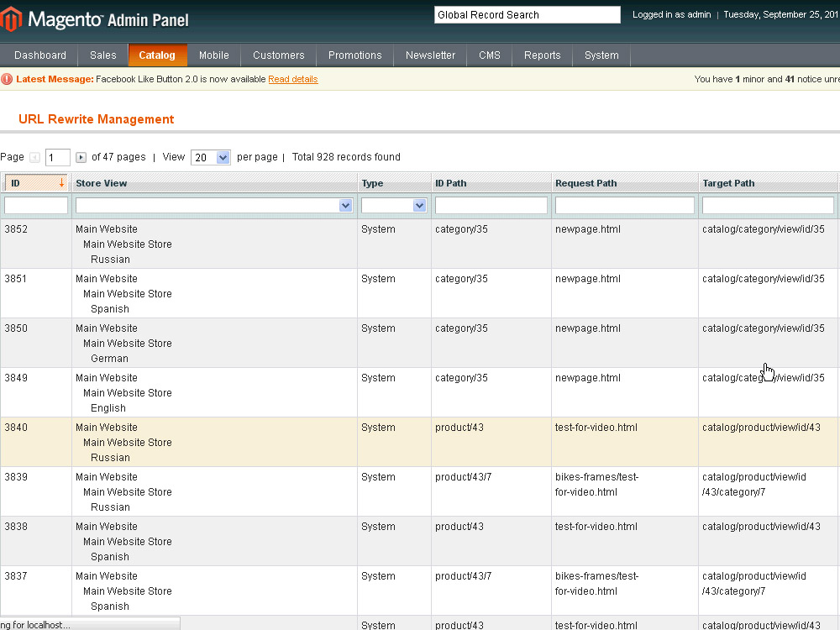Open the Sales menu

coord(103,55)
